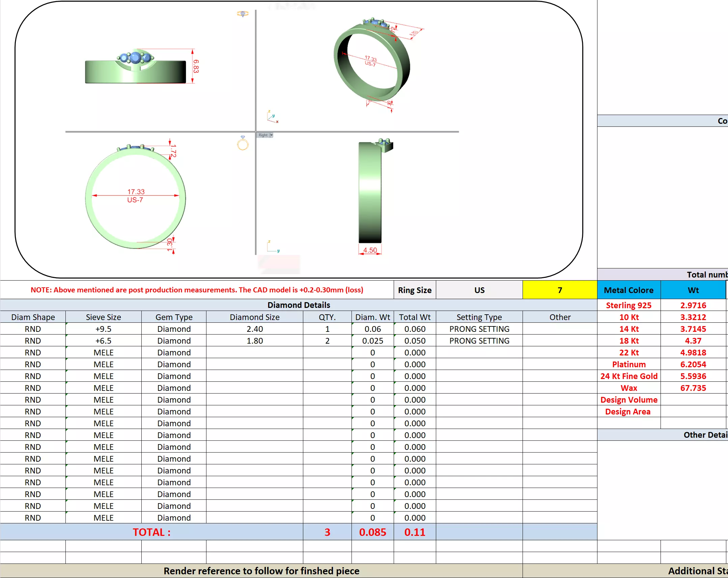Click the XYZ axis gizmo in perspective view

point(273,116)
